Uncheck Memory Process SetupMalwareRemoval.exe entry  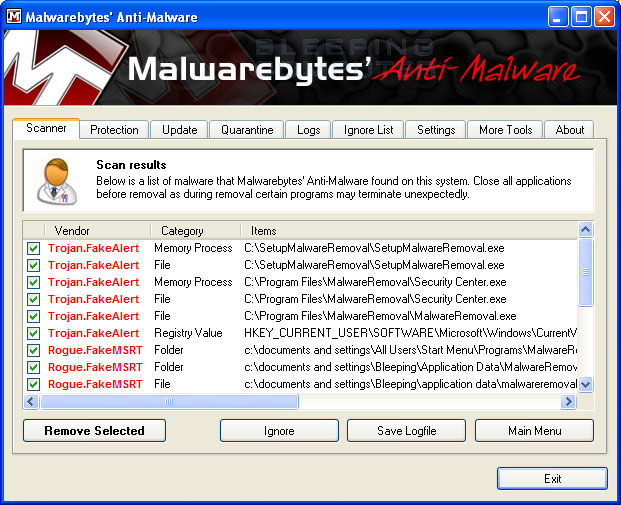(x=34, y=248)
